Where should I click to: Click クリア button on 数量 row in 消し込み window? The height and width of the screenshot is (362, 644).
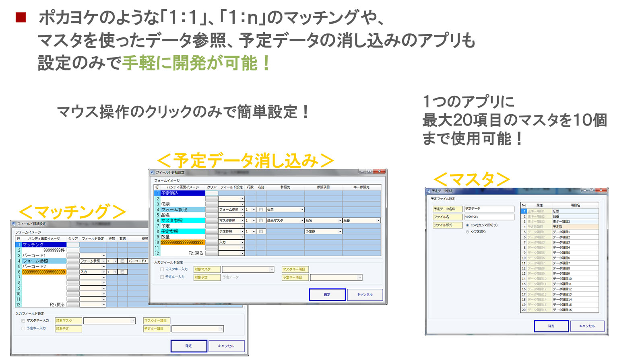pyautogui.click(x=211, y=237)
